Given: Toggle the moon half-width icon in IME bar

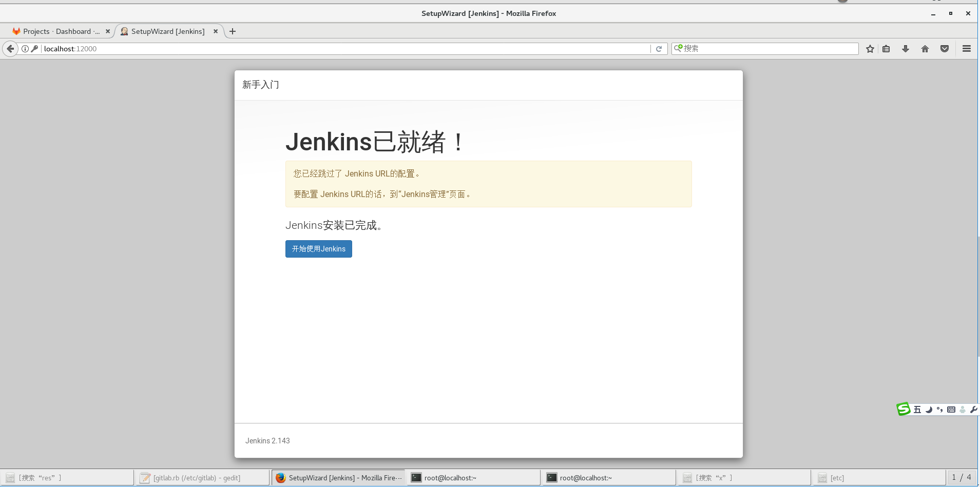Looking at the screenshot, I should coord(929,410).
